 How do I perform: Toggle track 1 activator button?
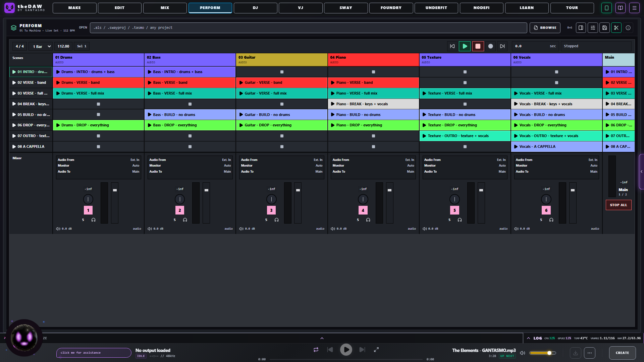coord(88,210)
